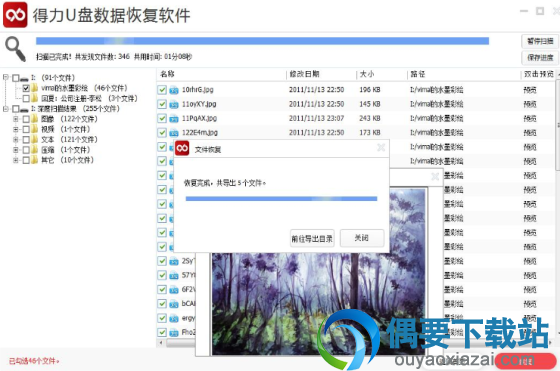Uncheck the vima的水墨彩绘 folder checkbox
The height and width of the screenshot is (371, 560).
[x=26, y=88]
